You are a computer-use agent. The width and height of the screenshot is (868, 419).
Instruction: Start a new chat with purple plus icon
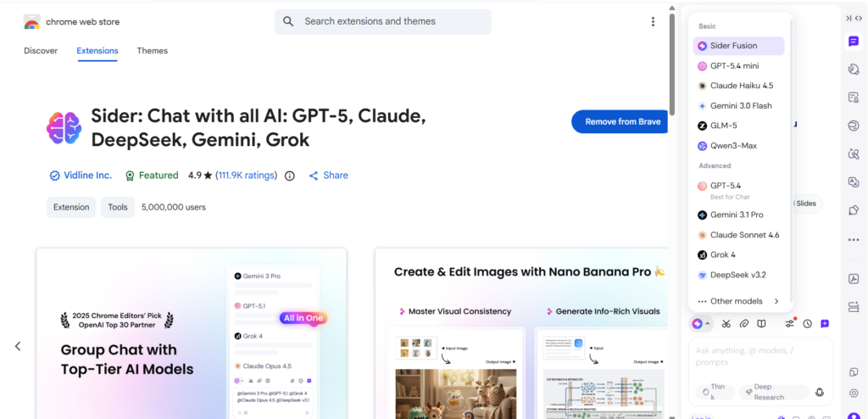click(825, 323)
